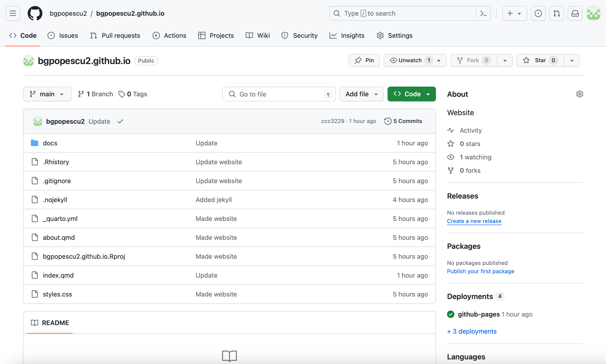Open the 5 Commits history link

tap(403, 121)
